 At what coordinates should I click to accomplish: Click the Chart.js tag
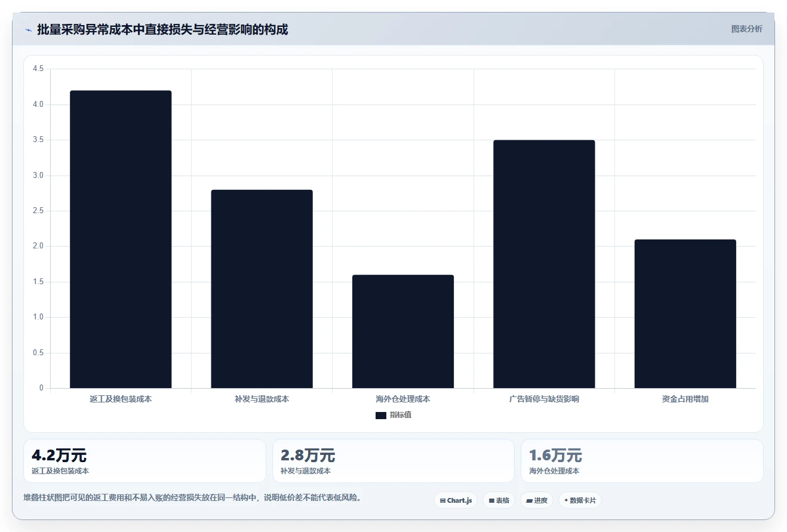(x=456, y=500)
